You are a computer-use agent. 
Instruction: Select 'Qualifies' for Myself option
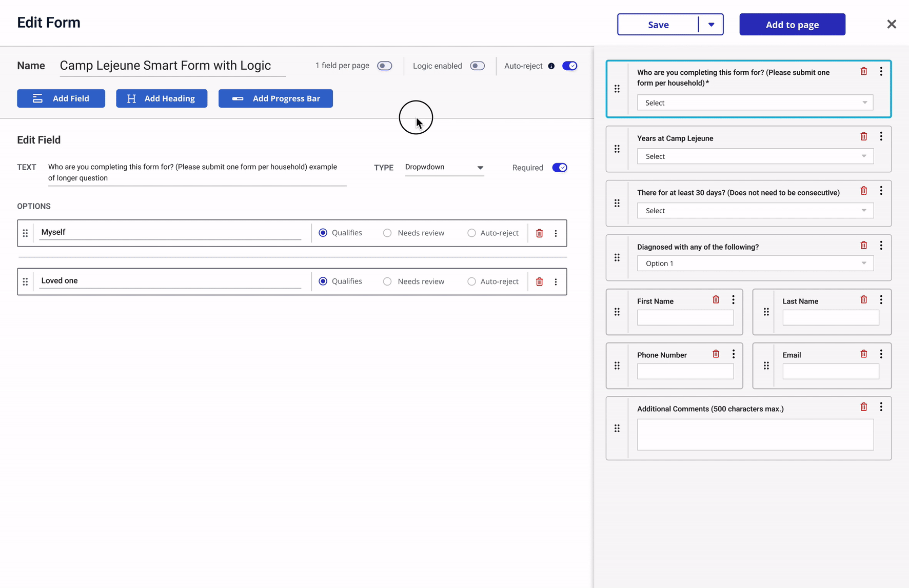click(323, 233)
